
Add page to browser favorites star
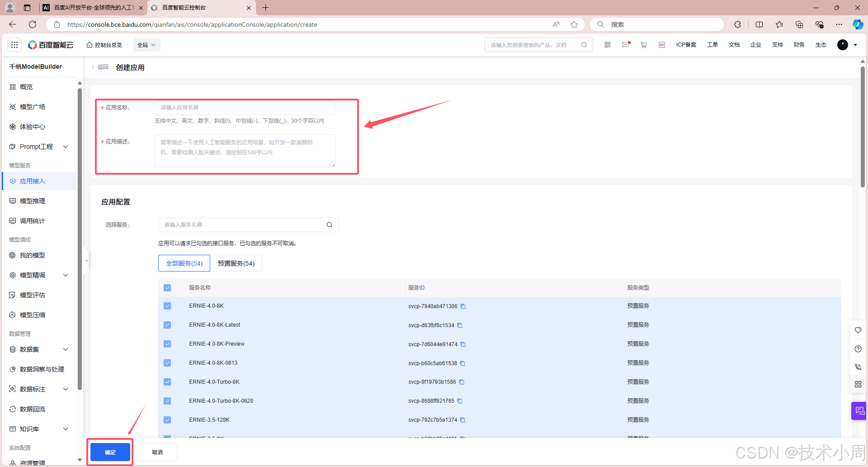(x=574, y=24)
